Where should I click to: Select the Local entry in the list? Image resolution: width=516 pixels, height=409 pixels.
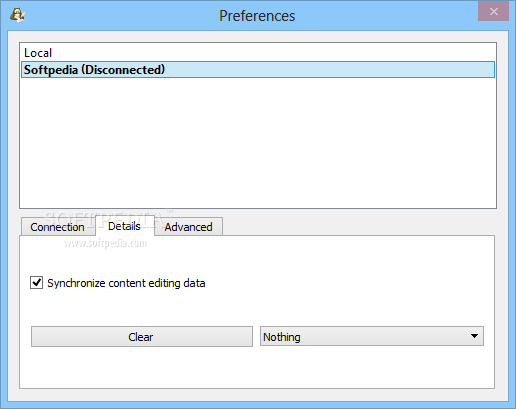coord(258,53)
